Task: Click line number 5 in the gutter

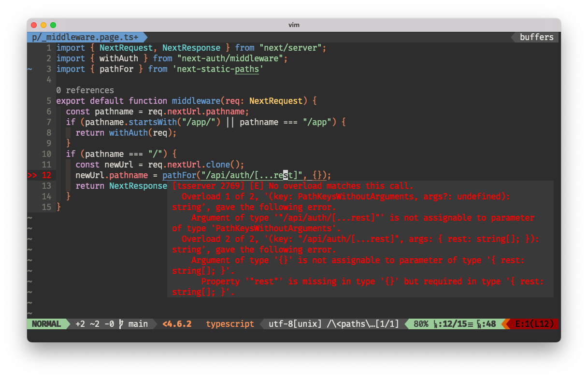Action: [x=49, y=101]
